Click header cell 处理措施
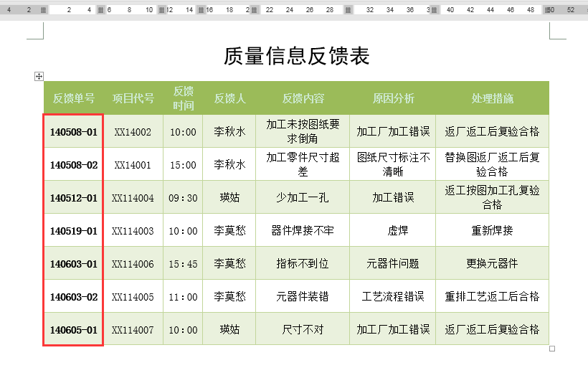Image resolution: width=588 pixels, height=373 pixels. (x=492, y=98)
